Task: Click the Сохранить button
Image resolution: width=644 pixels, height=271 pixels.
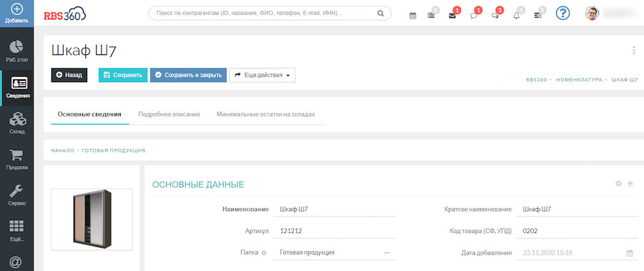Action: (x=123, y=75)
